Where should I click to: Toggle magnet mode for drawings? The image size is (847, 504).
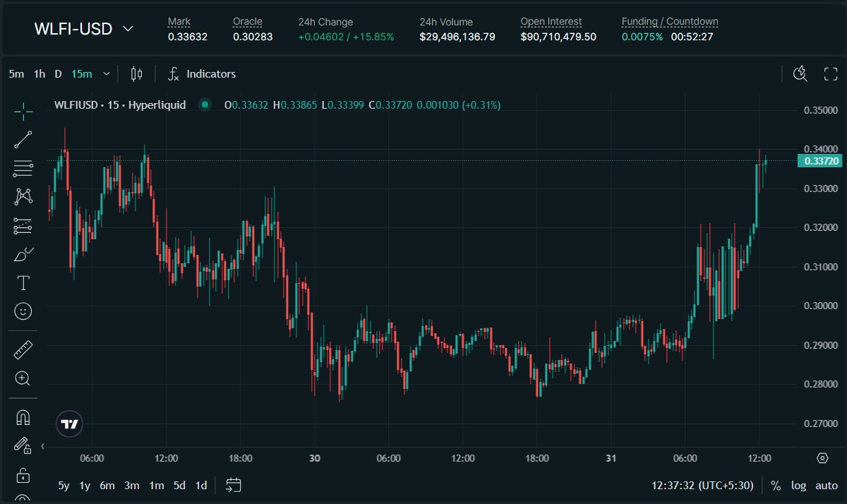[23, 417]
